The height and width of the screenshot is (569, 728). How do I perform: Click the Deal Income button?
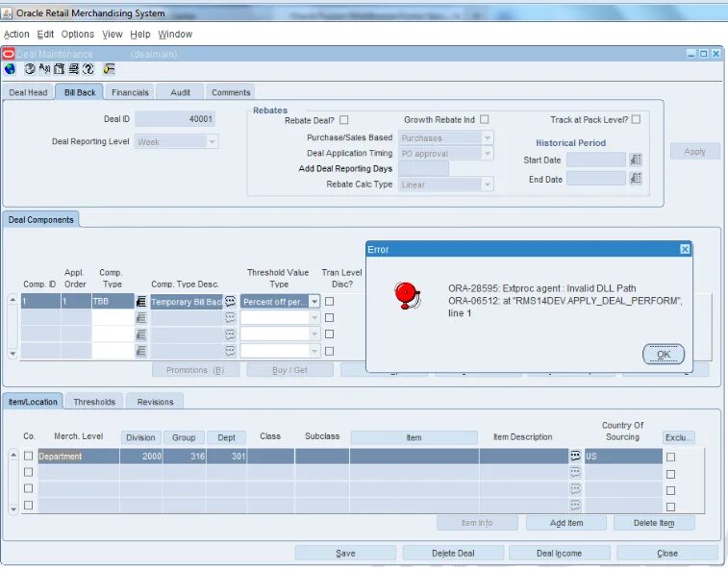coord(560,554)
